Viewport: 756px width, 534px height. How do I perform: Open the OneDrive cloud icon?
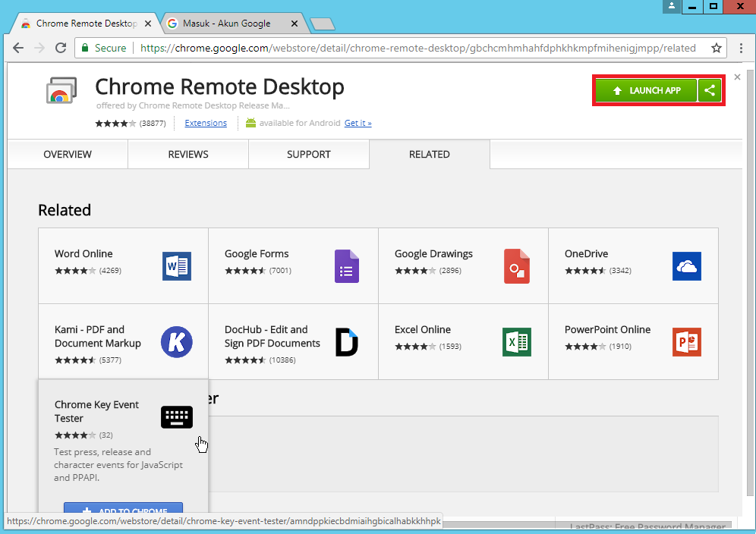(x=687, y=266)
